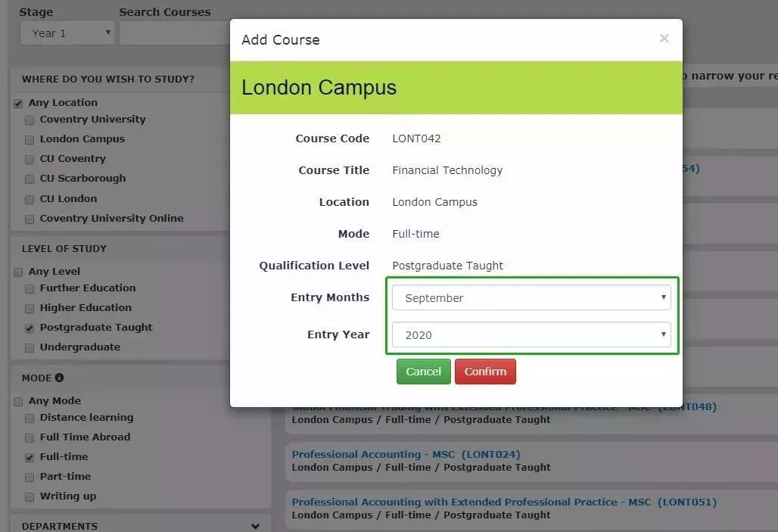Viewport: 778px width, 532px height.
Task: Check the Writing up checkbox
Action: [30, 496]
